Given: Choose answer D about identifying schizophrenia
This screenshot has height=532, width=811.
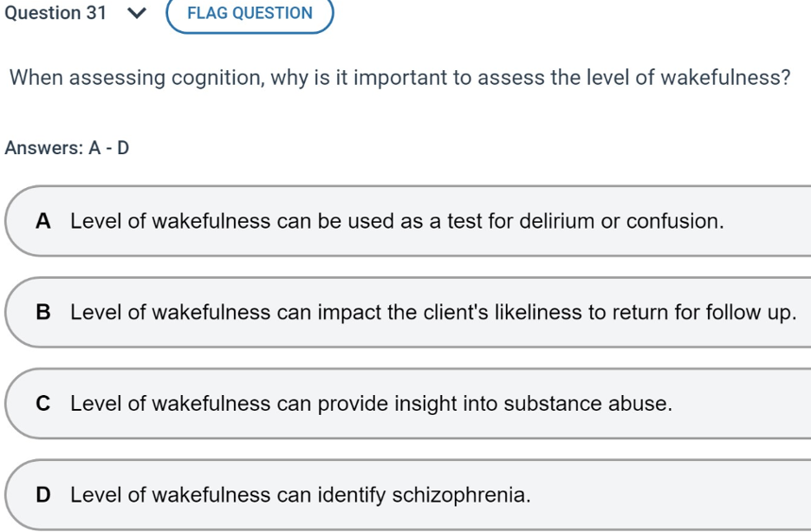Looking at the screenshot, I should click(300, 495).
